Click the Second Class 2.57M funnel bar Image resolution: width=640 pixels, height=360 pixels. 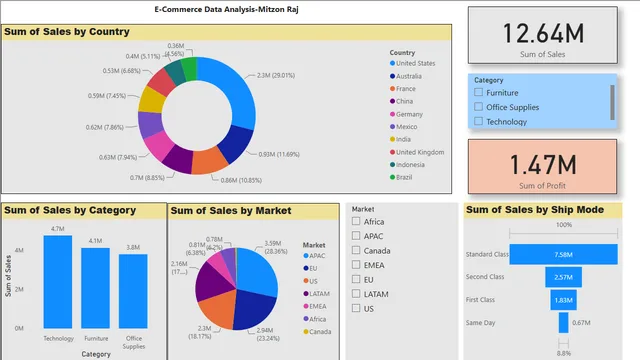pyautogui.click(x=563, y=277)
